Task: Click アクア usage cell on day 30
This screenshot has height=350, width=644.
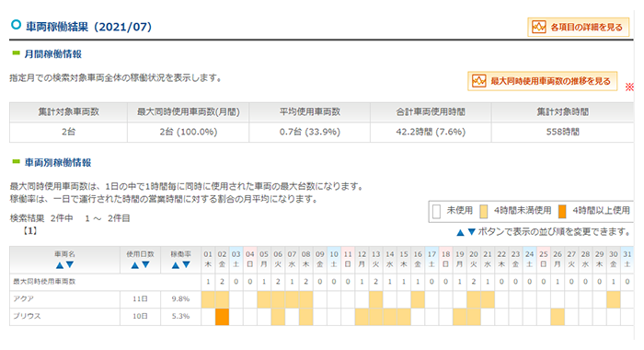Action: 614,300
